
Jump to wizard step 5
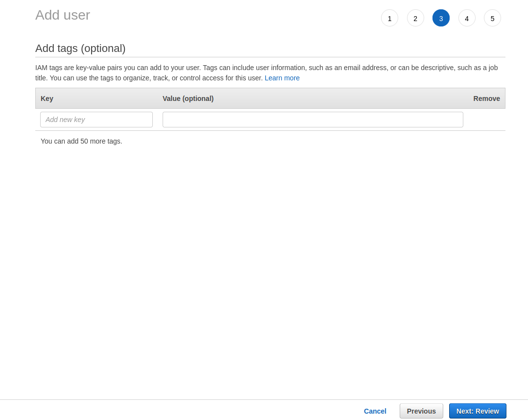pos(492,18)
